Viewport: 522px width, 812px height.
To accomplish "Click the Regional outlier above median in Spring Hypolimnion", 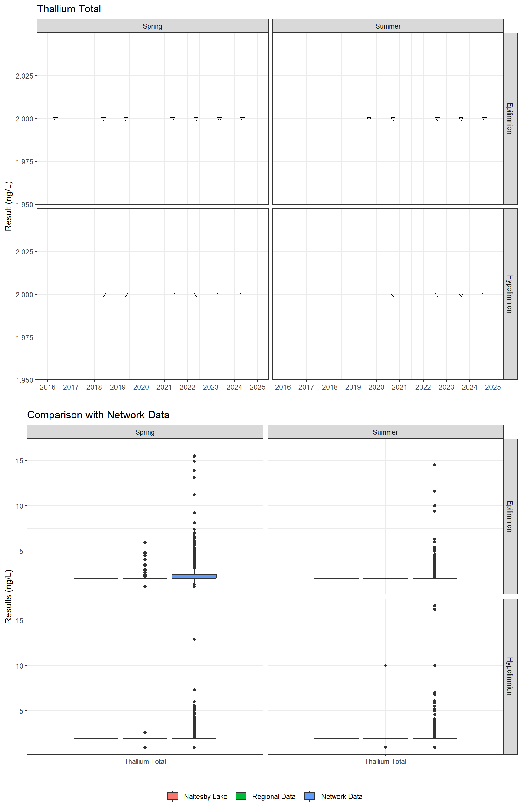I will (x=145, y=733).
